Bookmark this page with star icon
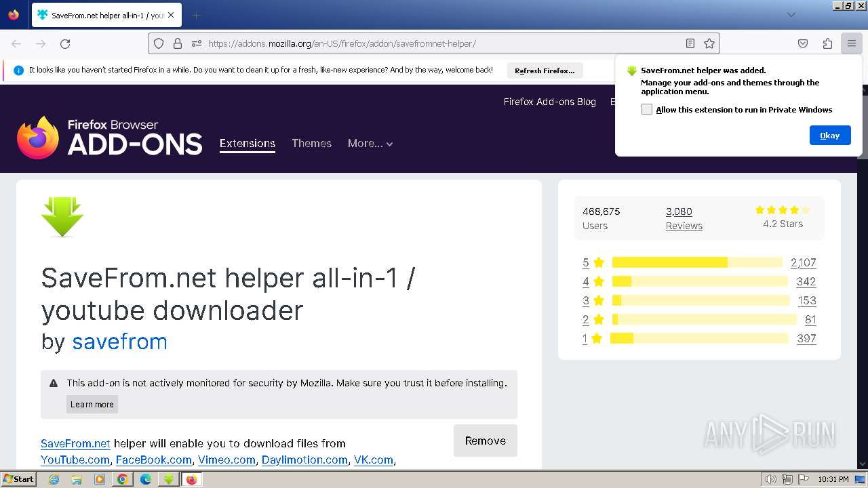The width and height of the screenshot is (868, 488). (709, 43)
